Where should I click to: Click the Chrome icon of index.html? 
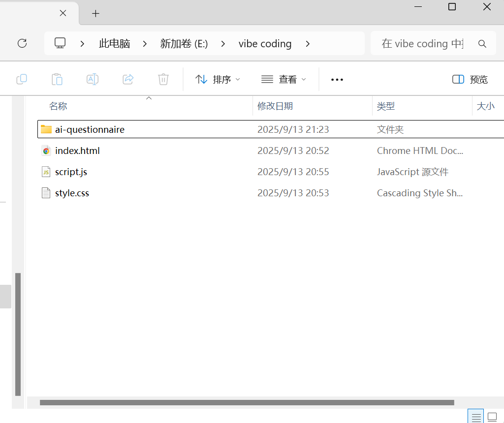(46, 151)
